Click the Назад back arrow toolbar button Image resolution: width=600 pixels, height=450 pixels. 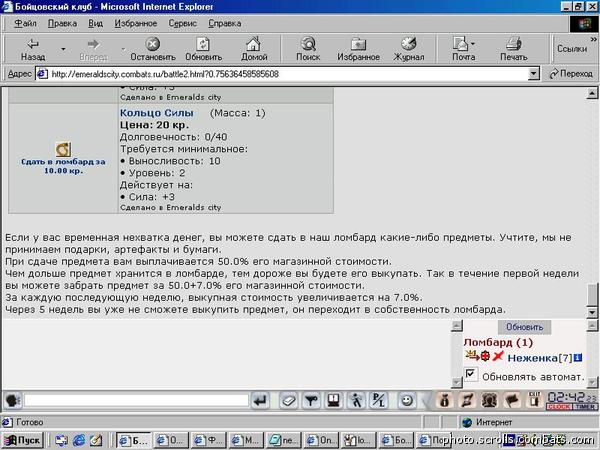tap(33, 49)
